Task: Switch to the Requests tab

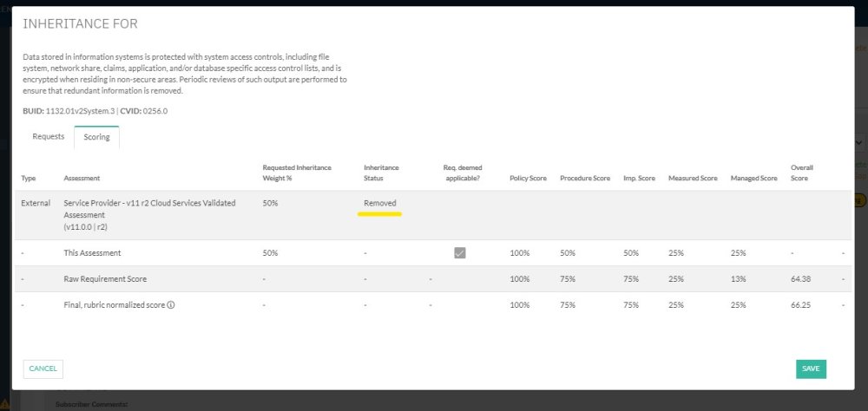Action: [49, 137]
